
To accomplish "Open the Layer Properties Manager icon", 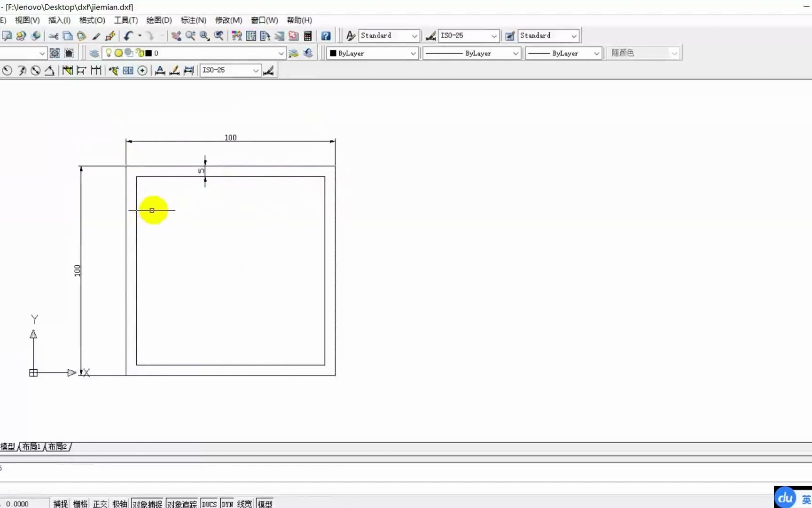I will (x=94, y=53).
